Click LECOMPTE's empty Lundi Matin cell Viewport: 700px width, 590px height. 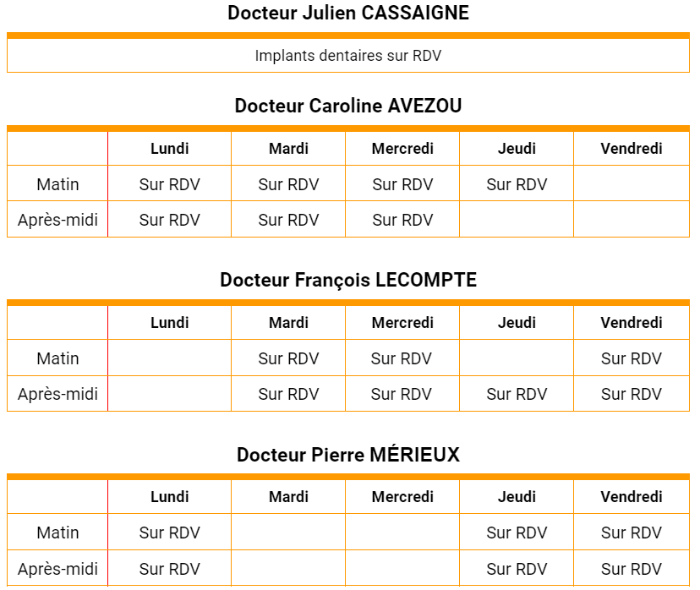pos(170,358)
